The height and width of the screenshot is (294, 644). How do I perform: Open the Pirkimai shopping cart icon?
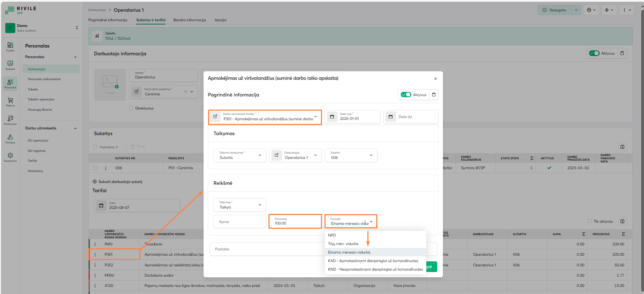coord(10,101)
